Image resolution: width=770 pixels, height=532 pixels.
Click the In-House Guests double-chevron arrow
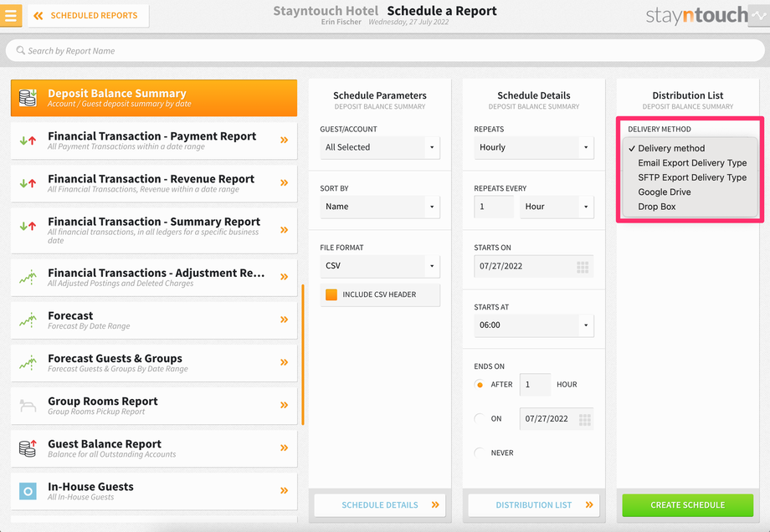pyautogui.click(x=284, y=490)
